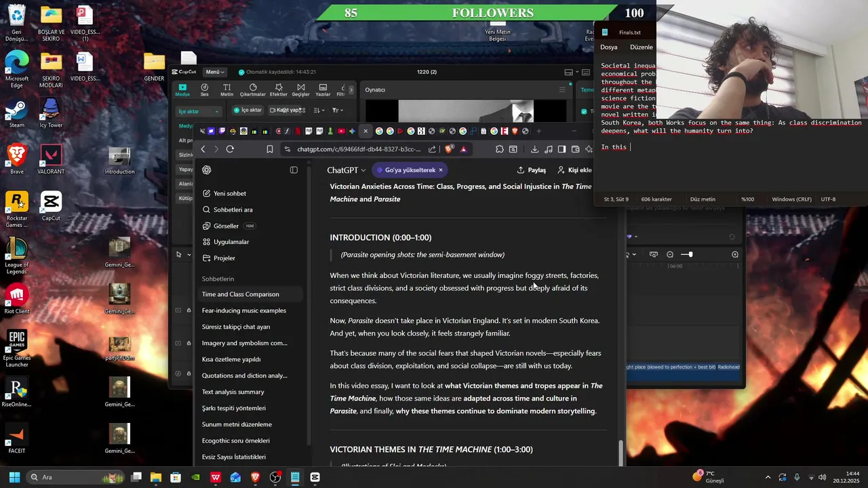
Task: Click the Paylaş share button
Action: (x=532, y=170)
